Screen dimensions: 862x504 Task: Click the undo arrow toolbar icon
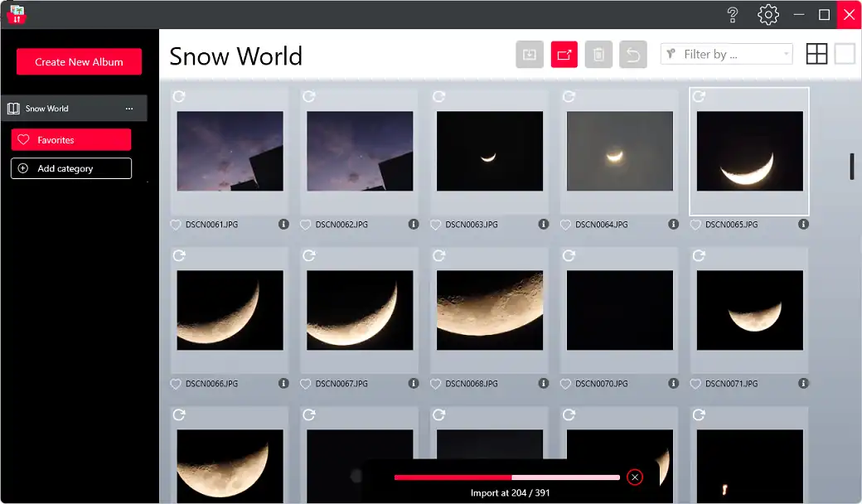pos(632,55)
